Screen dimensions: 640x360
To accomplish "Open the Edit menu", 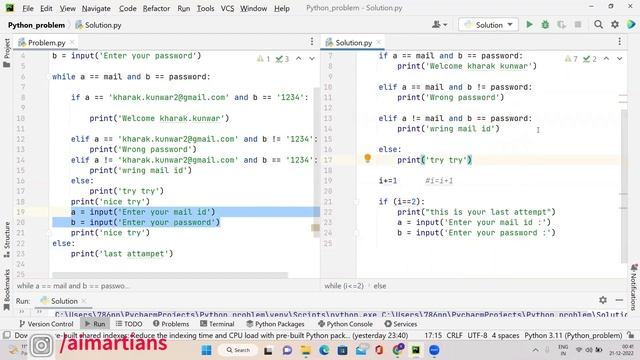I will 46,8.
